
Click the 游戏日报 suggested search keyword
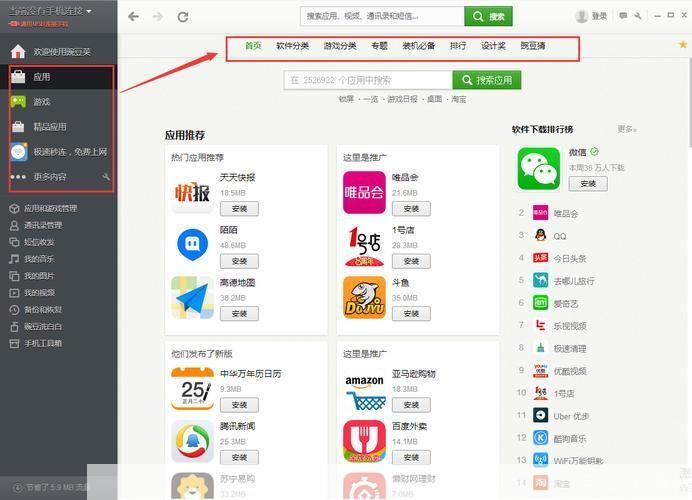(x=402, y=99)
